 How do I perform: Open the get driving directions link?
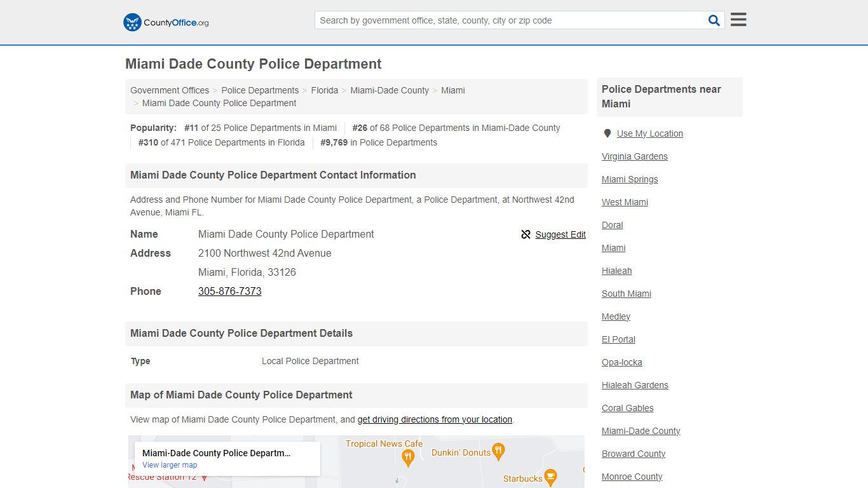[x=435, y=419]
